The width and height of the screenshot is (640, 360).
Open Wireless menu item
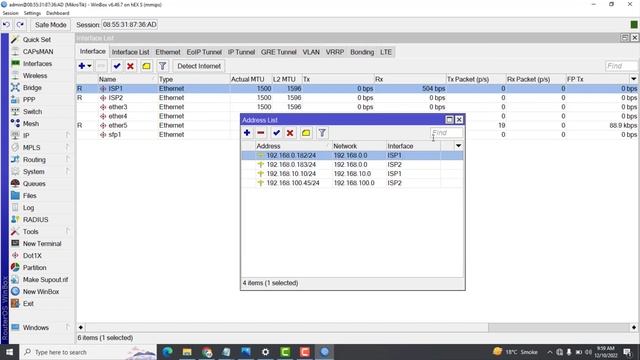coord(35,76)
